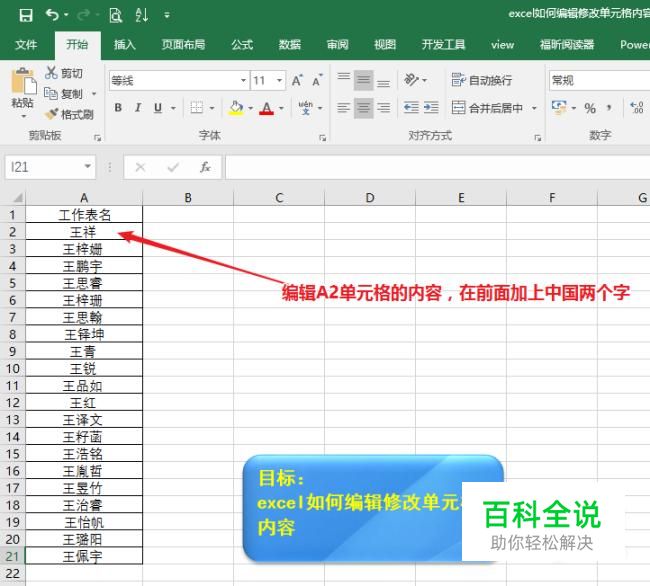Open the number format box showing 常规
Viewport: 650px width, 586px height.
point(599,80)
